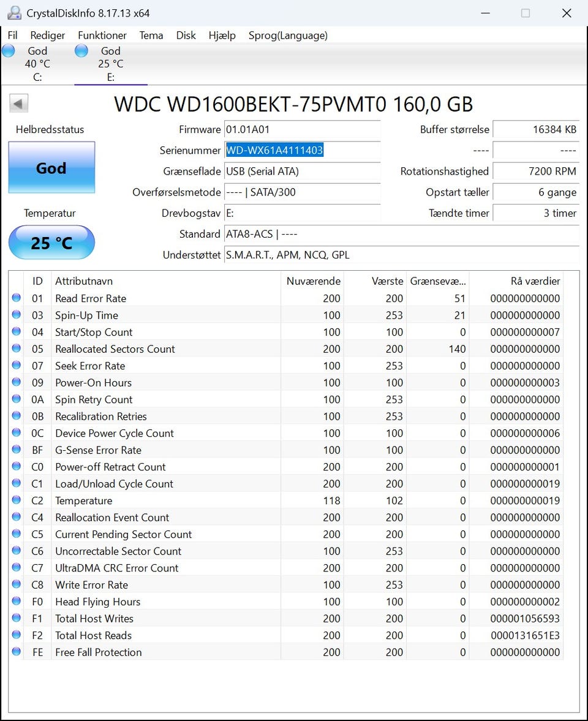Click status dot for Free Fall Protection
This screenshot has height=721, width=588.
click(x=17, y=652)
